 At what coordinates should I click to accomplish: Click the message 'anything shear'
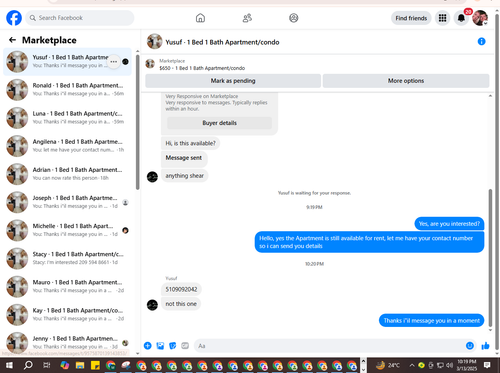click(x=184, y=176)
